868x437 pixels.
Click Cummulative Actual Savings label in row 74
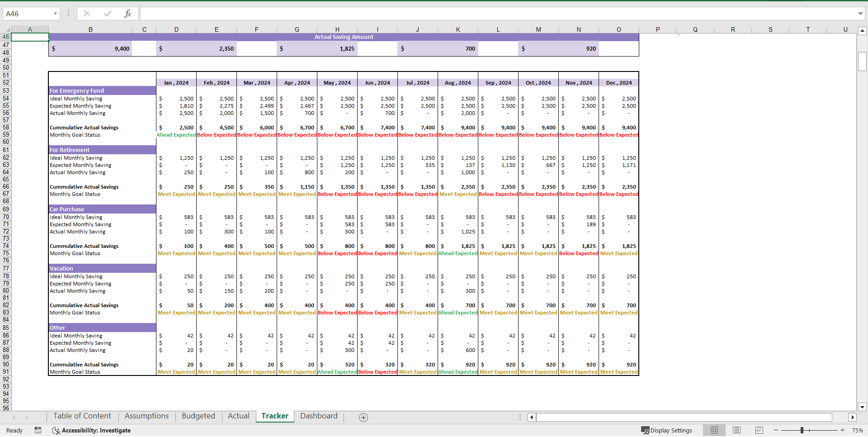pos(84,246)
